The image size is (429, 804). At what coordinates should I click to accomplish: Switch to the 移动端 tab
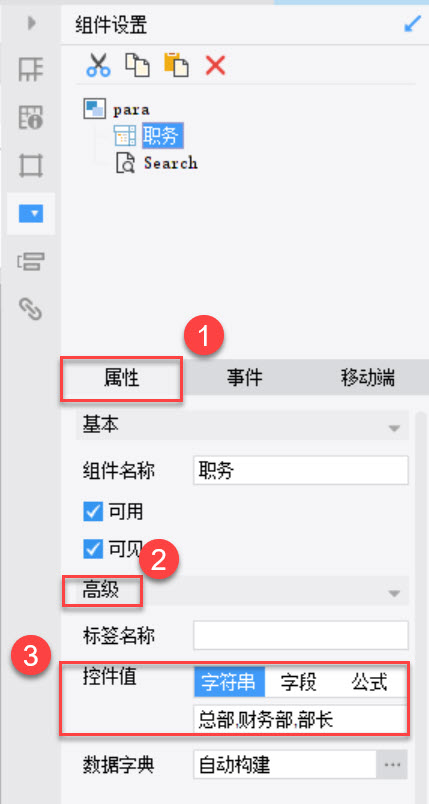tap(367, 378)
